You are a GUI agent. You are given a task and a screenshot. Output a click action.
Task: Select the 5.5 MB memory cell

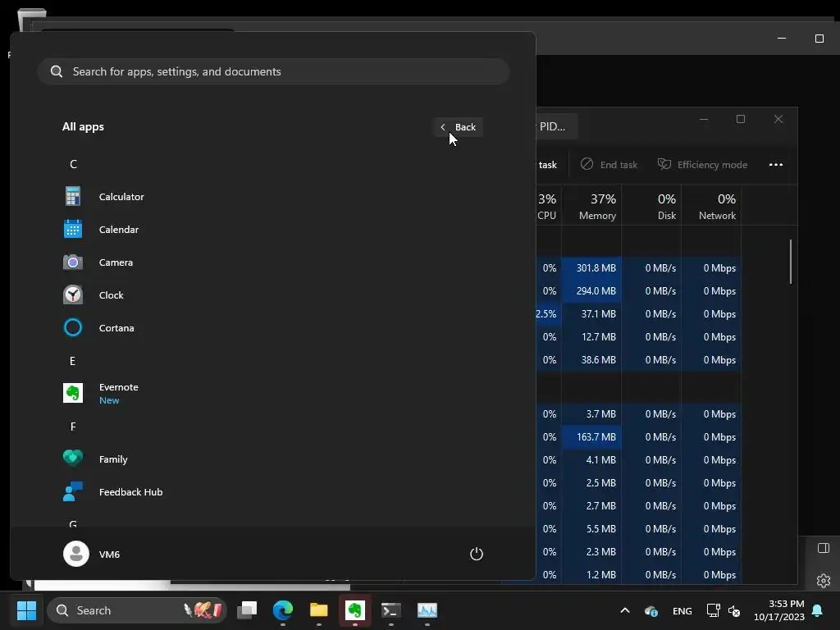click(x=591, y=529)
